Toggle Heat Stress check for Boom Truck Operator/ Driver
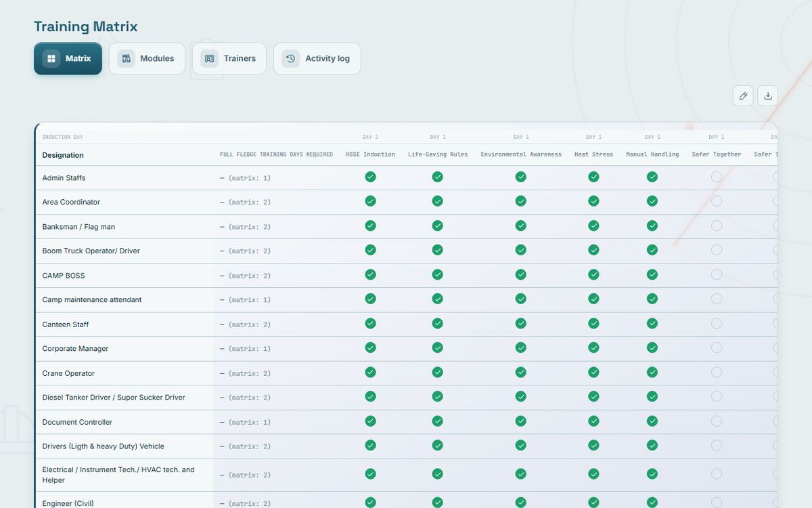This screenshot has height=508, width=812. click(593, 250)
